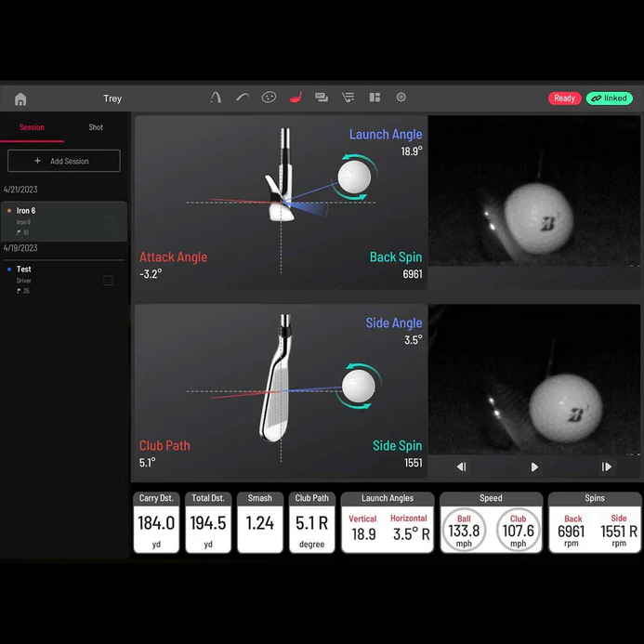644x644 pixels.
Task: Tick the Iron 6 session checkbox
Action: click(x=109, y=222)
